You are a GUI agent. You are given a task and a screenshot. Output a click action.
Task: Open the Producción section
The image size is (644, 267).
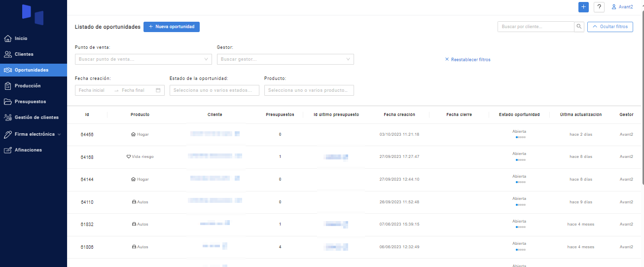pos(34,86)
